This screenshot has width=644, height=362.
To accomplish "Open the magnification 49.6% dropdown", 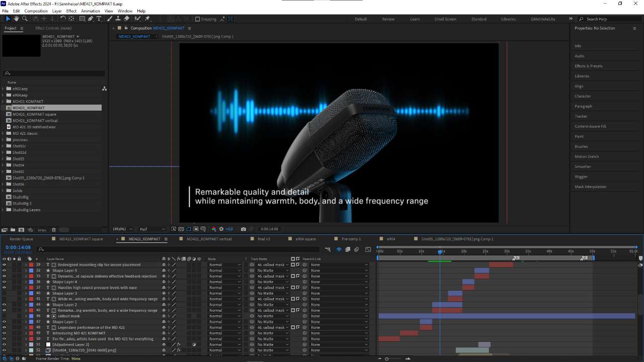I will tap(122, 229).
